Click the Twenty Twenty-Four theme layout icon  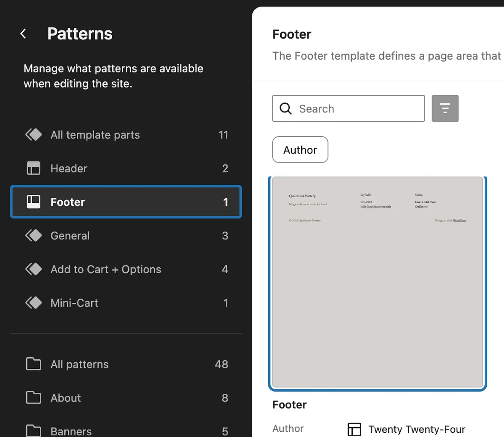coord(354,429)
